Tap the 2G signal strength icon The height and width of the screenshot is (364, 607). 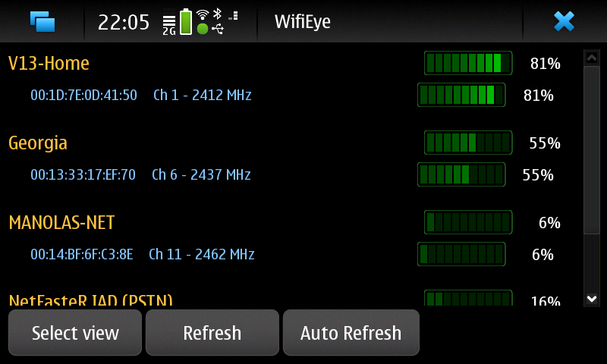tap(169, 25)
